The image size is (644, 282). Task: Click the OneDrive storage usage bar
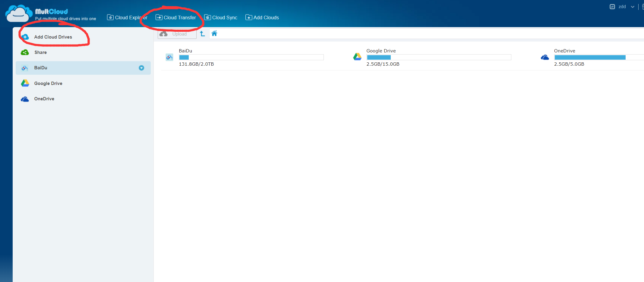[x=599, y=57]
